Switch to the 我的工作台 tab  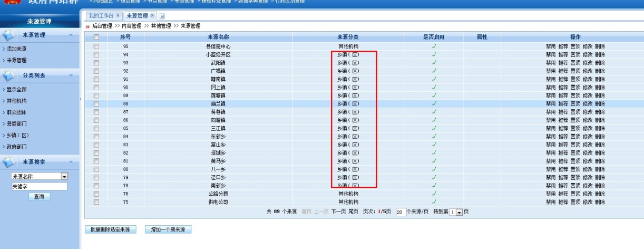[x=100, y=16]
